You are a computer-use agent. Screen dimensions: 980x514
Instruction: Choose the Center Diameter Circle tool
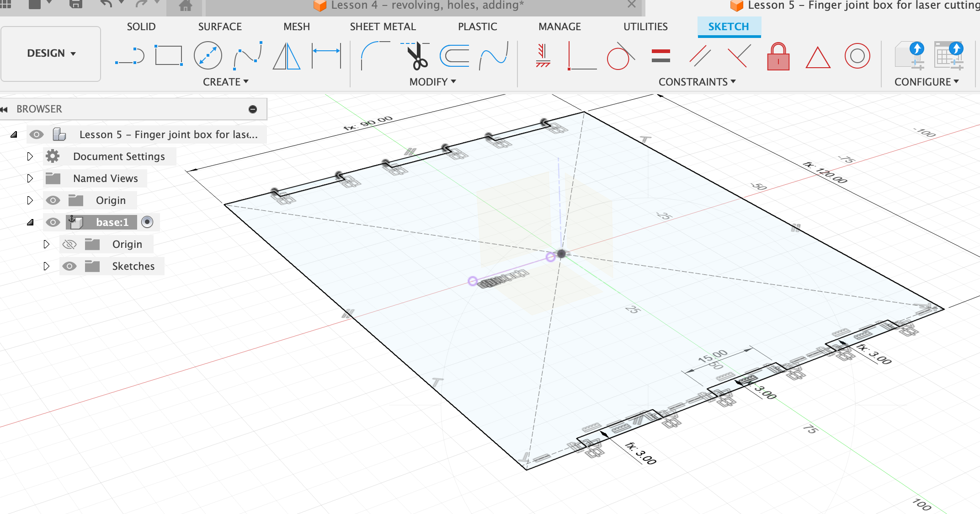208,56
